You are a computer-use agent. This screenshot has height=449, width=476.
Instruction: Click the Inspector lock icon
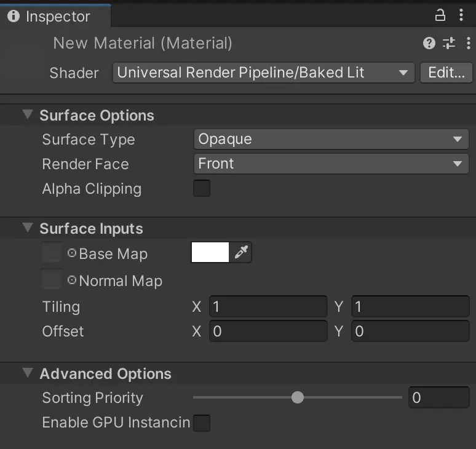coord(440,15)
